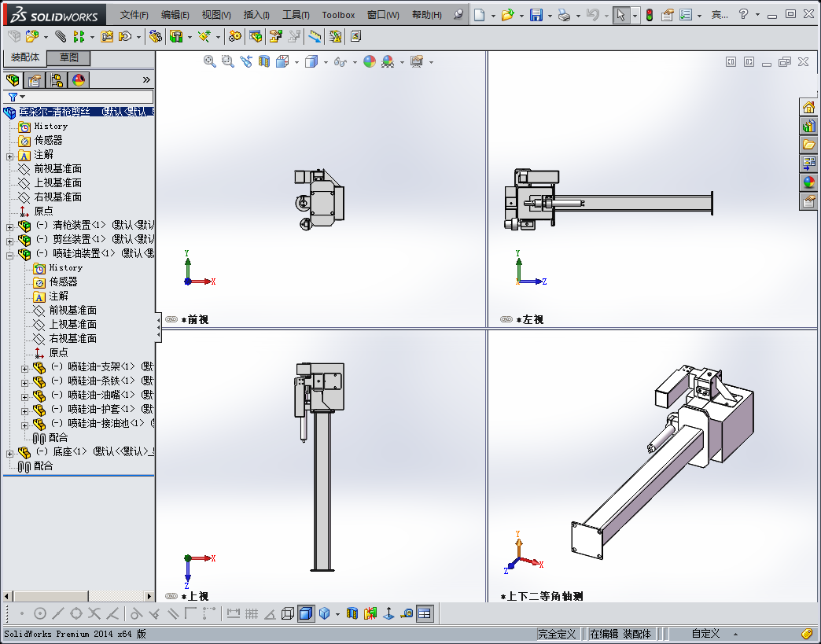Open the Appearances color ball task pane tab
This screenshot has width=821, height=644.
tap(809, 182)
